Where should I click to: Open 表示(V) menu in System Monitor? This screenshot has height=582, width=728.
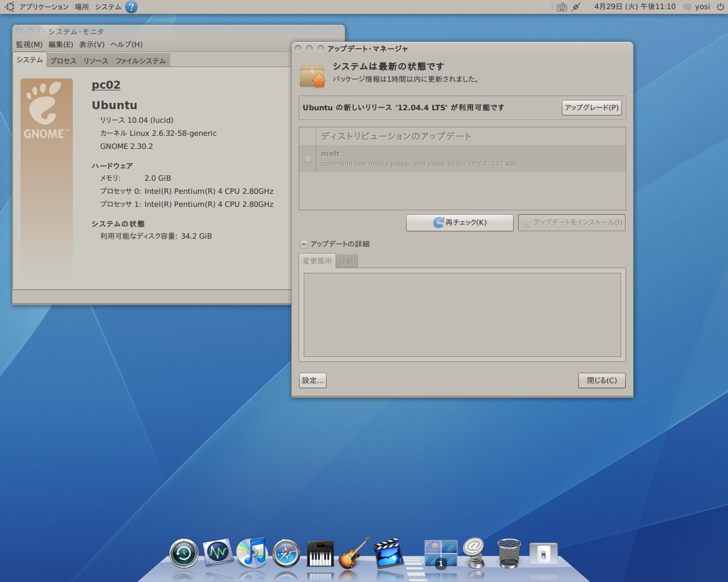(92, 44)
